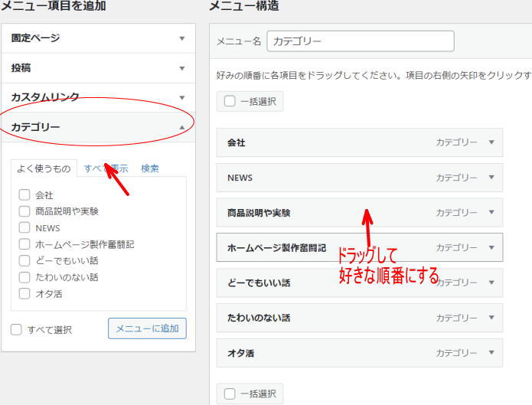The height and width of the screenshot is (405, 532).
Task: Click the メニュー名 text field
Action: [x=360, y=41]
